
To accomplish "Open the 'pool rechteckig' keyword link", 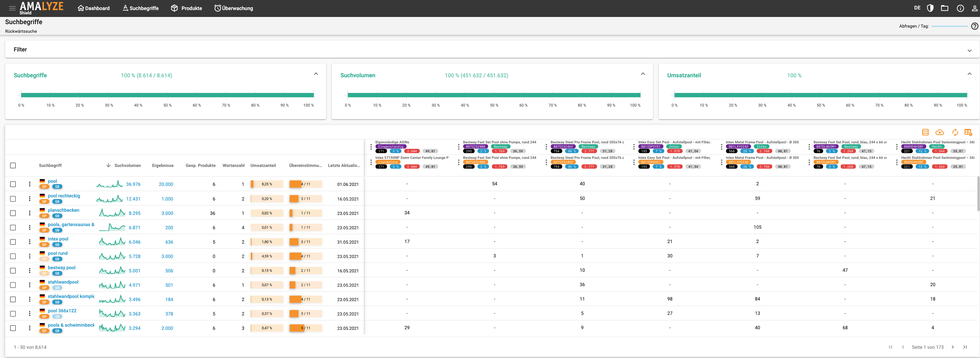I will pyautogui.click(x=64, y=196).
